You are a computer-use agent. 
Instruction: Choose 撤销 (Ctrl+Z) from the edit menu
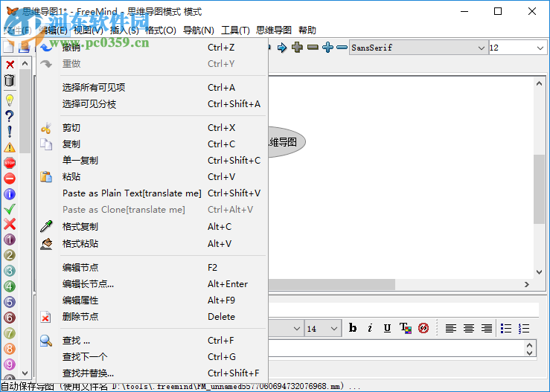(x=153, y=48)
